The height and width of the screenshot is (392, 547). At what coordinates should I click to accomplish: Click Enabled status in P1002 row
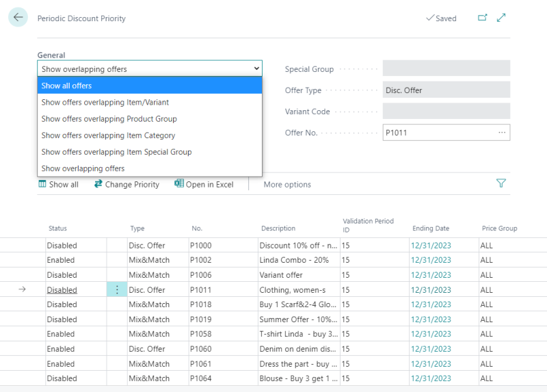61,260
